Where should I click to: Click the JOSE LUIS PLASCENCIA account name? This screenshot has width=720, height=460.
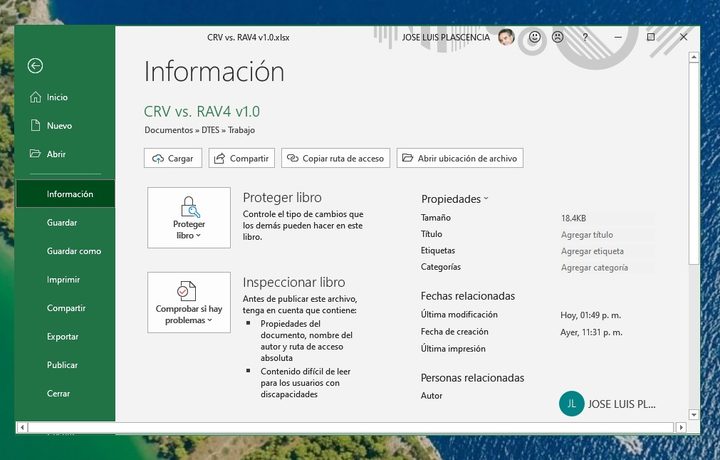tap(446, 37)
